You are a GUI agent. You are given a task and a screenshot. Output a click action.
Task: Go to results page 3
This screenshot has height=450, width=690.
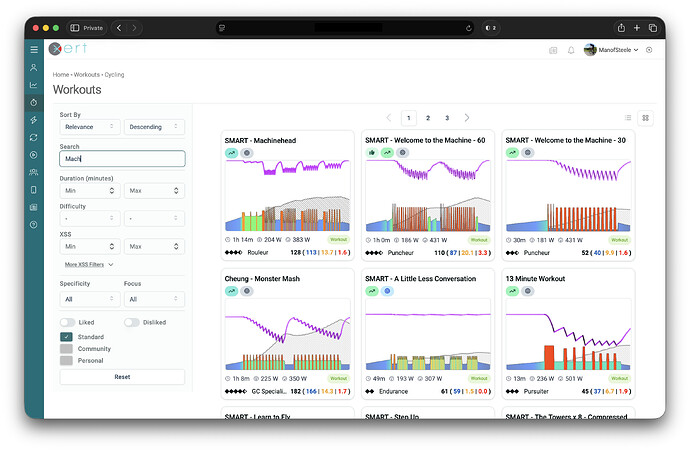(x=447, y=118)
